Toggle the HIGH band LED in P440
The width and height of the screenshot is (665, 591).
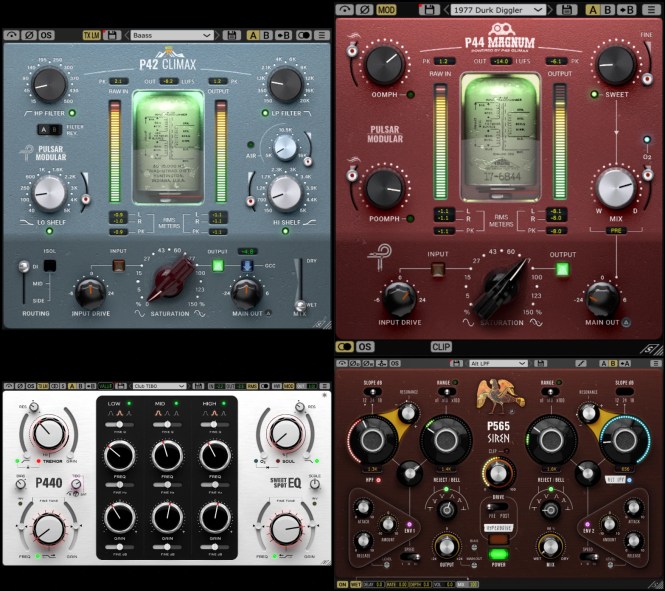click(x=224, y=403)
